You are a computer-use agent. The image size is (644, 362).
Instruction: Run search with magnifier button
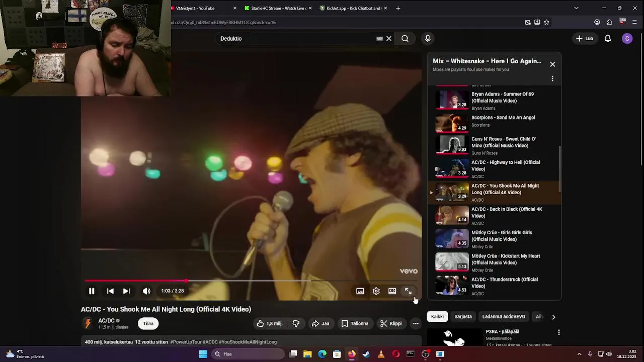click(x=405, y=39)
